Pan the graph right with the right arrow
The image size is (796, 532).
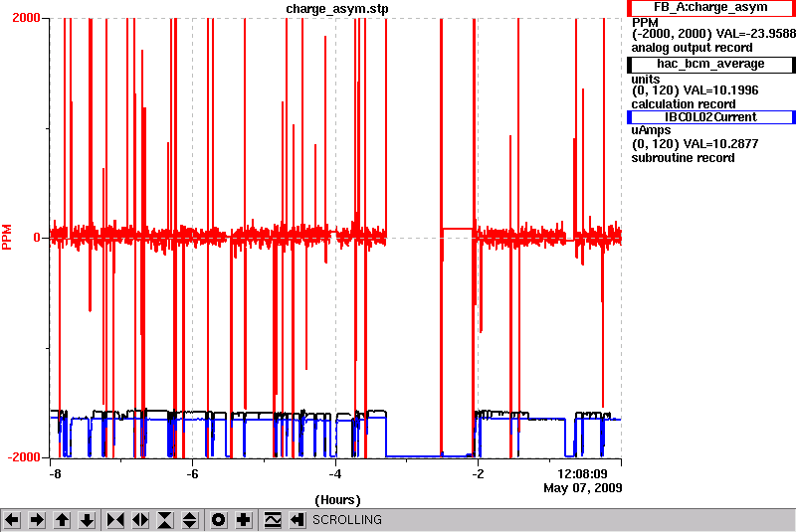point(37,520)
